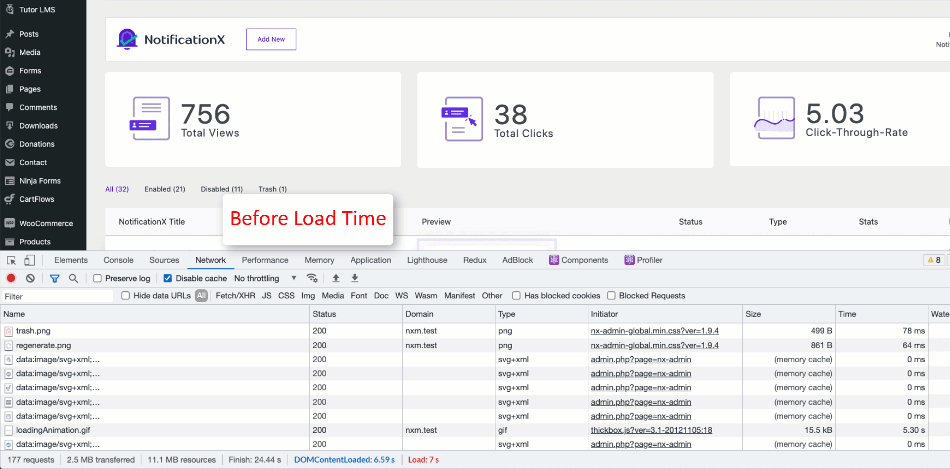Click the WooCommerce icon in sidebar
Screen dimensions: 950x469
coord(9,223)
